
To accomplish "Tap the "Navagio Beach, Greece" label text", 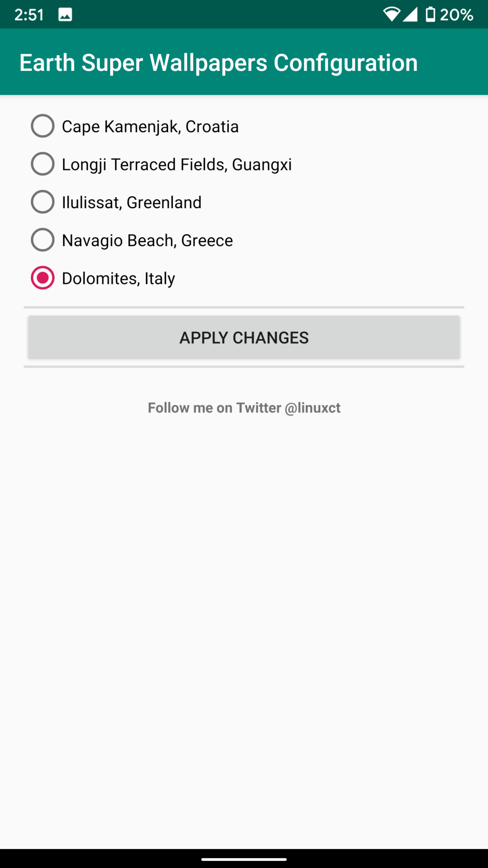I will click(x=147, y=241).
